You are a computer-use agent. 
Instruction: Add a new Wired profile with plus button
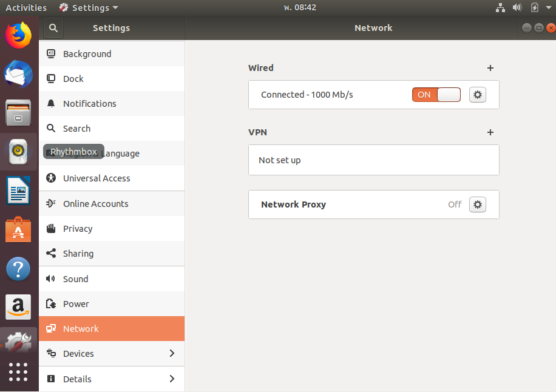[490, 68]
